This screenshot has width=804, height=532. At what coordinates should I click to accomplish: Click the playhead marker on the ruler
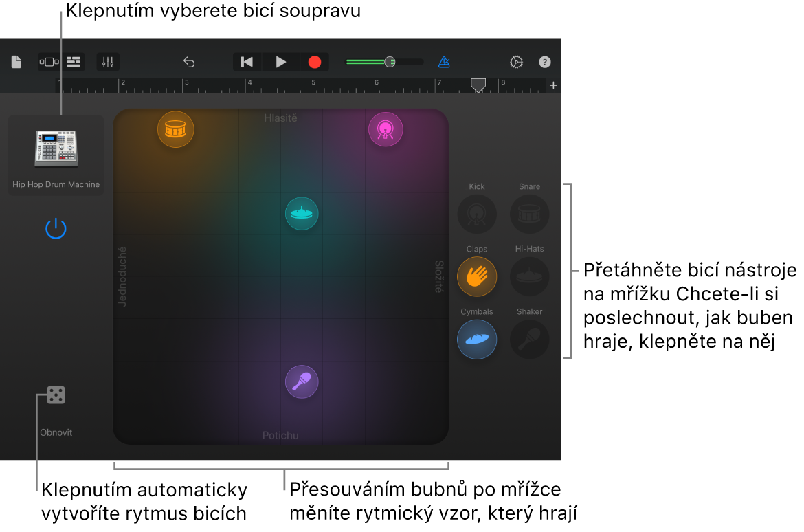478,85
